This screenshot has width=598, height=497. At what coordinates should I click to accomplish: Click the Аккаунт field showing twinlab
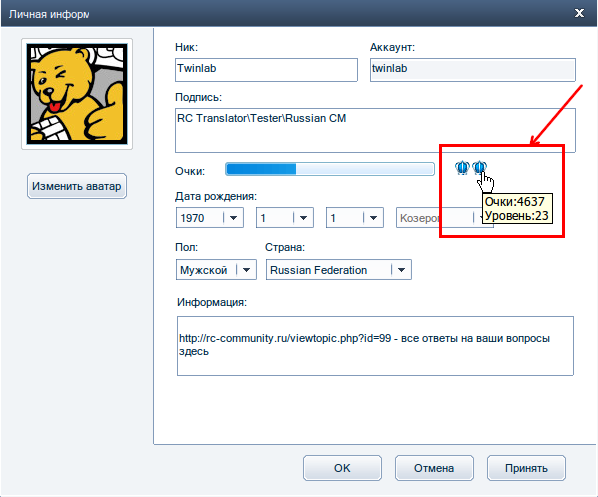coord(473,70)
